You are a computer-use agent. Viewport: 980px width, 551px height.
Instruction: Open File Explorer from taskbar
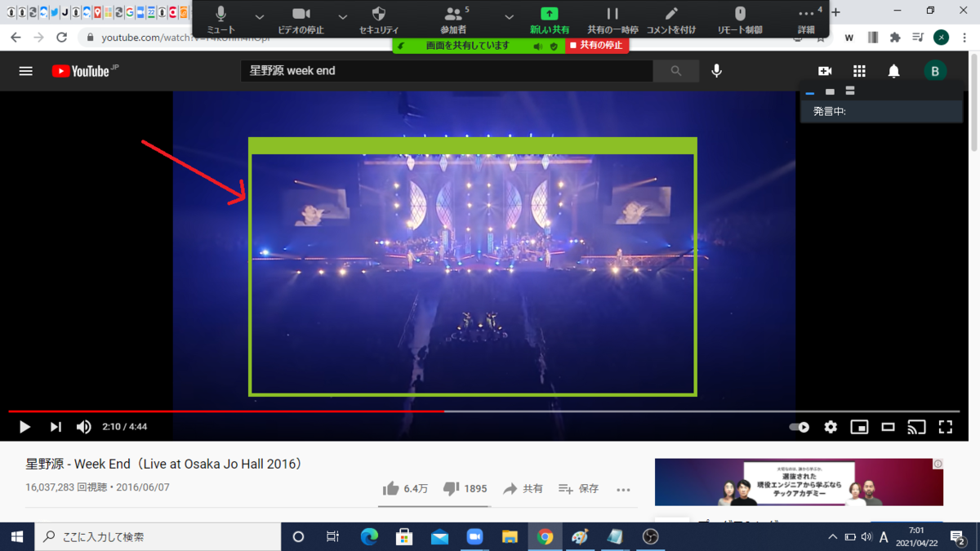point(510,536)
